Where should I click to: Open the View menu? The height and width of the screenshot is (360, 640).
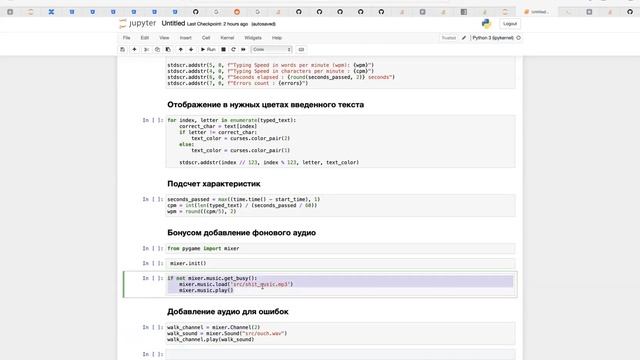(164, 38)
